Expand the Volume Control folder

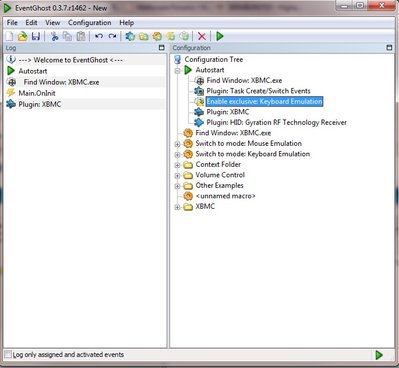(178, 176)
